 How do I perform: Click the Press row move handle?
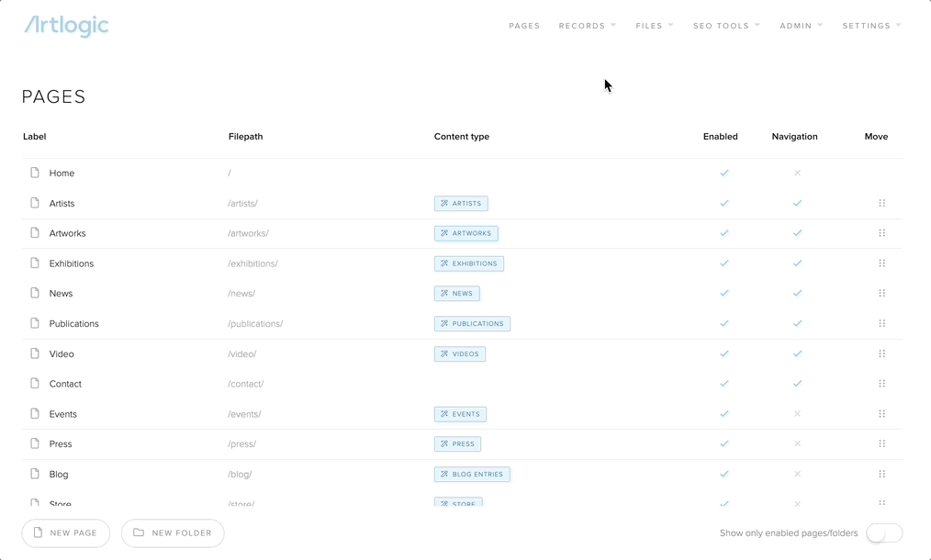881,443
